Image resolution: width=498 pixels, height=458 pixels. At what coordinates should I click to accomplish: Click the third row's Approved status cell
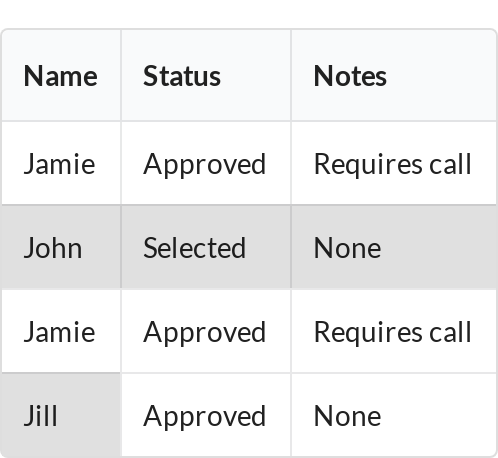(x=206, y=331)
